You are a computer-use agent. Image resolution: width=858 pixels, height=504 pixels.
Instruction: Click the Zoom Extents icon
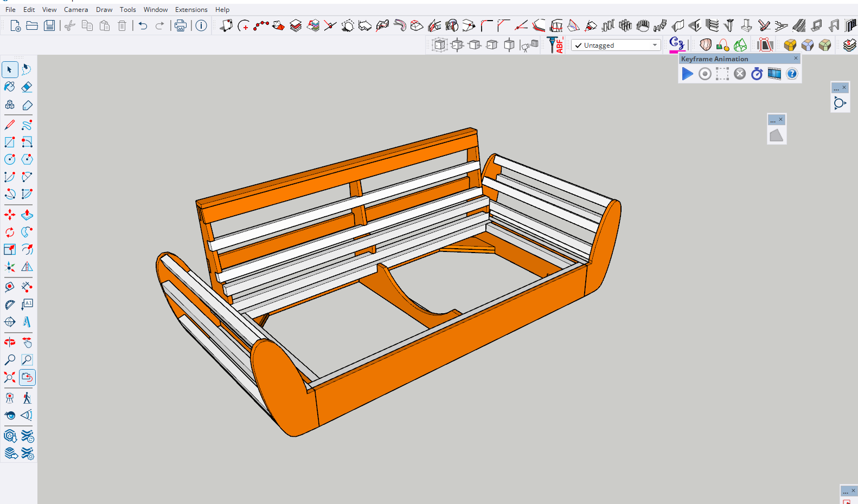(x=10, y=377)
